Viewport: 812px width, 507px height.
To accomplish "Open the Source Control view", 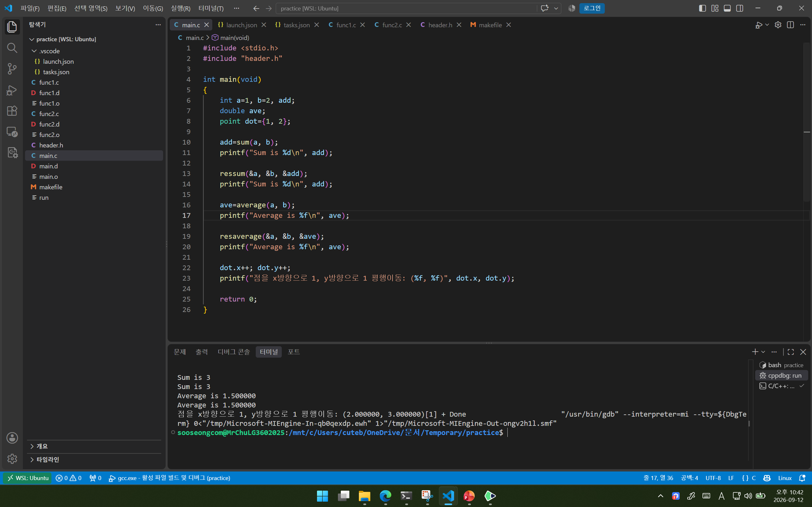I will (12, 69).
